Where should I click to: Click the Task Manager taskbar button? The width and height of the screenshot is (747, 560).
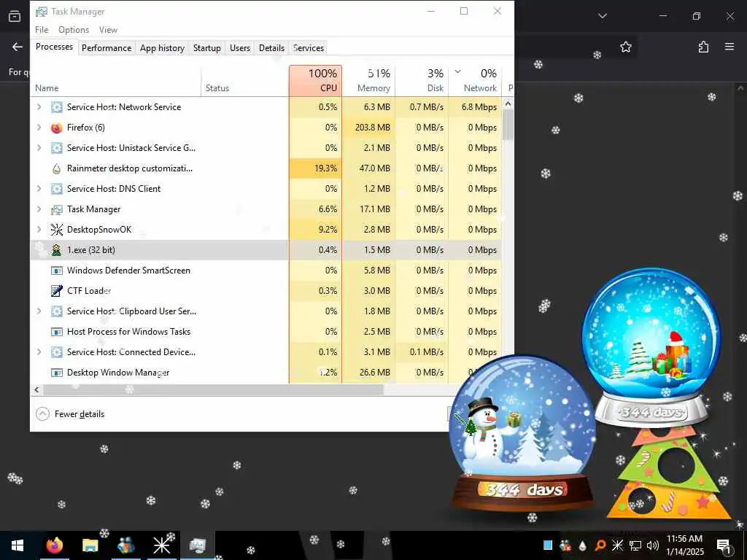pos(197,545)
